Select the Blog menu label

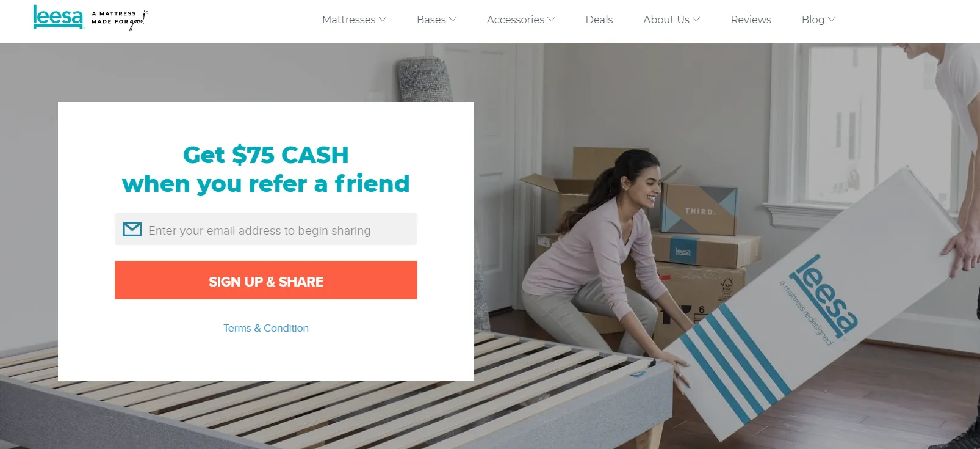813,20
